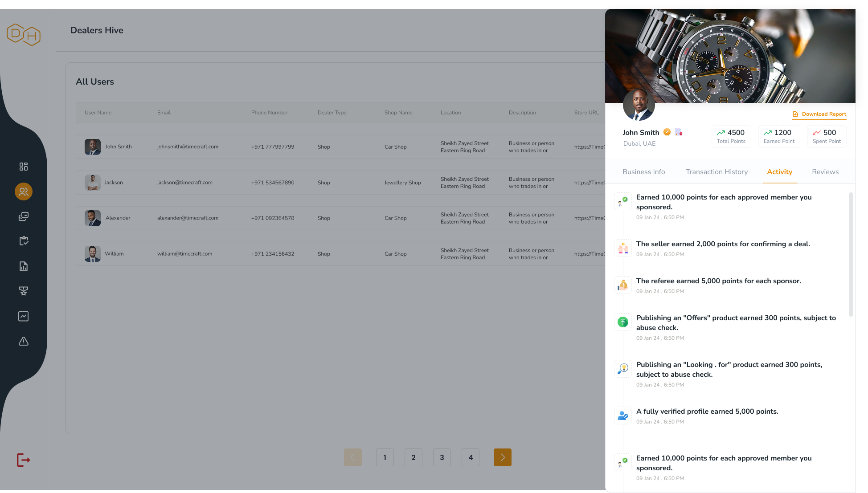Switch to the Transaction History tab
This screenshot has width=868, height=493.
coord(717,172)
